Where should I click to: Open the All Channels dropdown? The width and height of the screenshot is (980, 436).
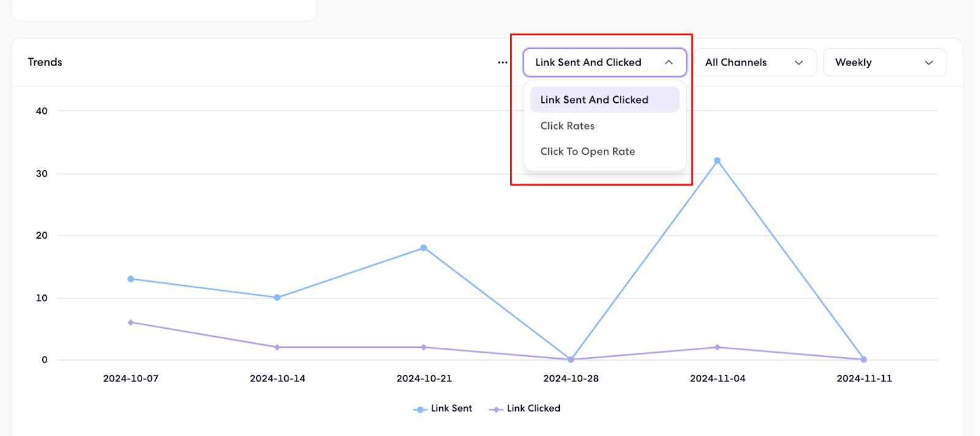[x=755, y=62]
